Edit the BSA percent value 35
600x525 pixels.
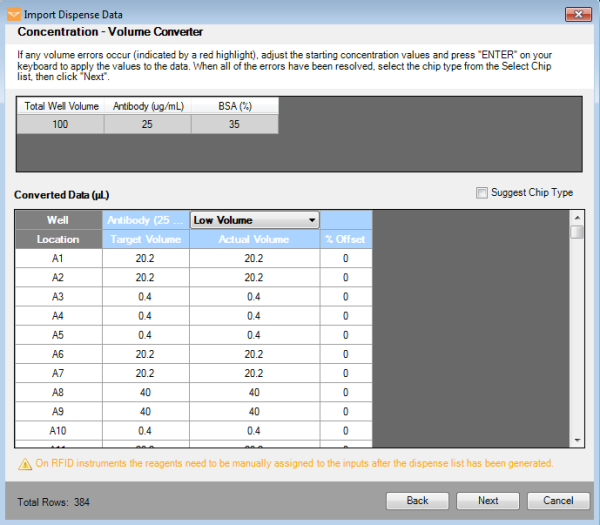[235, 124]
